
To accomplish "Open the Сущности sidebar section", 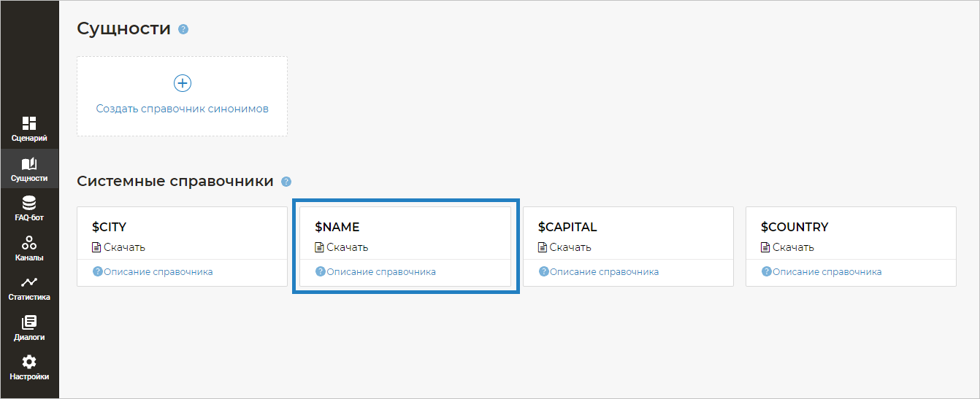I will point(29,169).
